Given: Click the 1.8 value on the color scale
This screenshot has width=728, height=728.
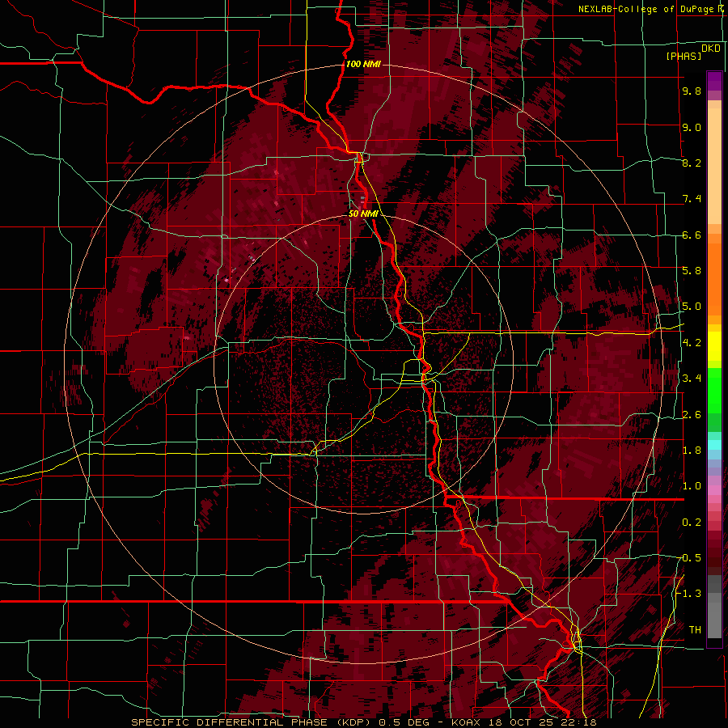Looking at the screenshot, I should 692,451.
